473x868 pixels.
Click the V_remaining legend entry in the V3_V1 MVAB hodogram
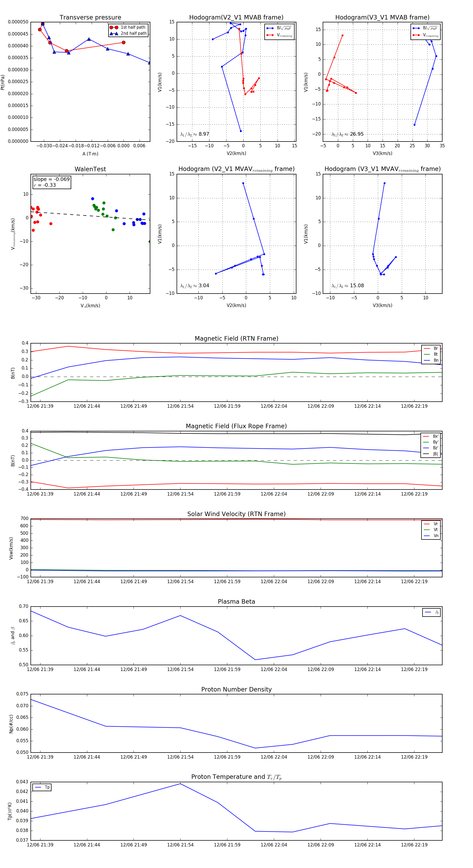coord(425,35)
